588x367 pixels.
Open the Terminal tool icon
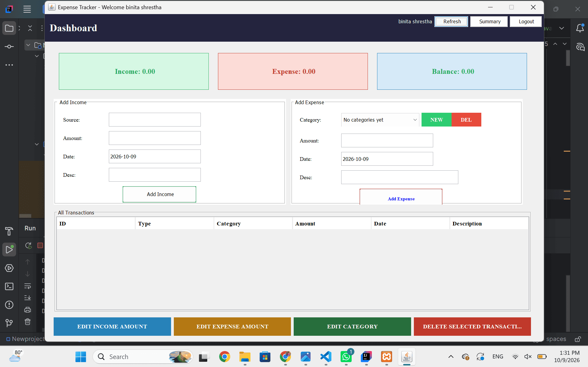[x=9, y=286]
